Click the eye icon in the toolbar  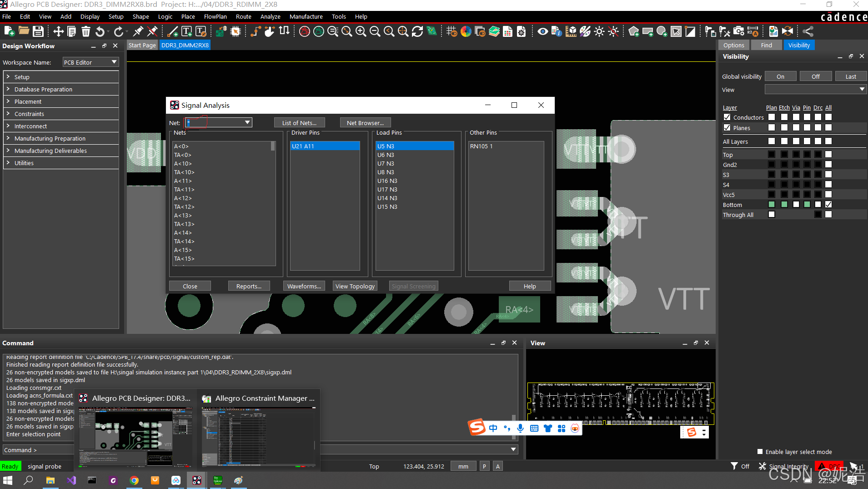coord(542,31)
